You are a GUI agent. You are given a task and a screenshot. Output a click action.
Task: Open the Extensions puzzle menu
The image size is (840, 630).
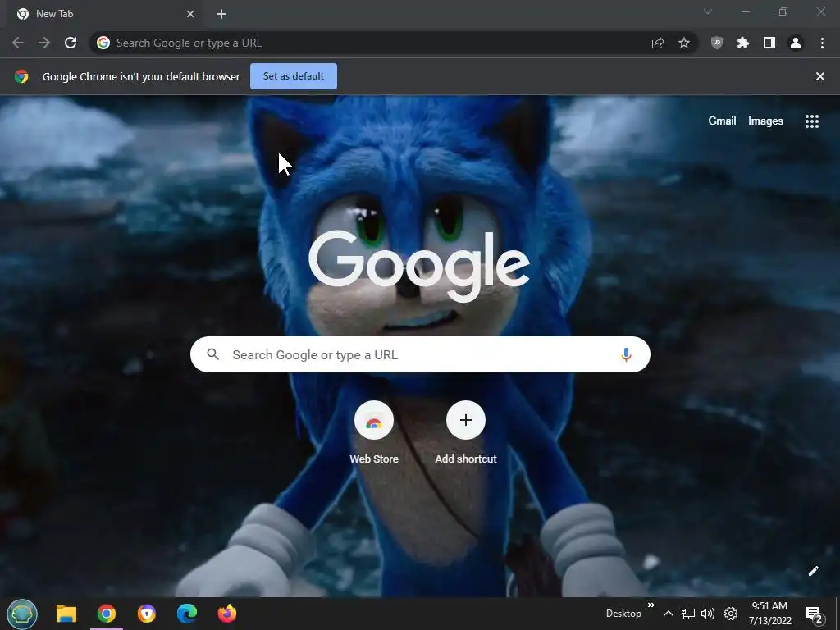coord(743,43)
